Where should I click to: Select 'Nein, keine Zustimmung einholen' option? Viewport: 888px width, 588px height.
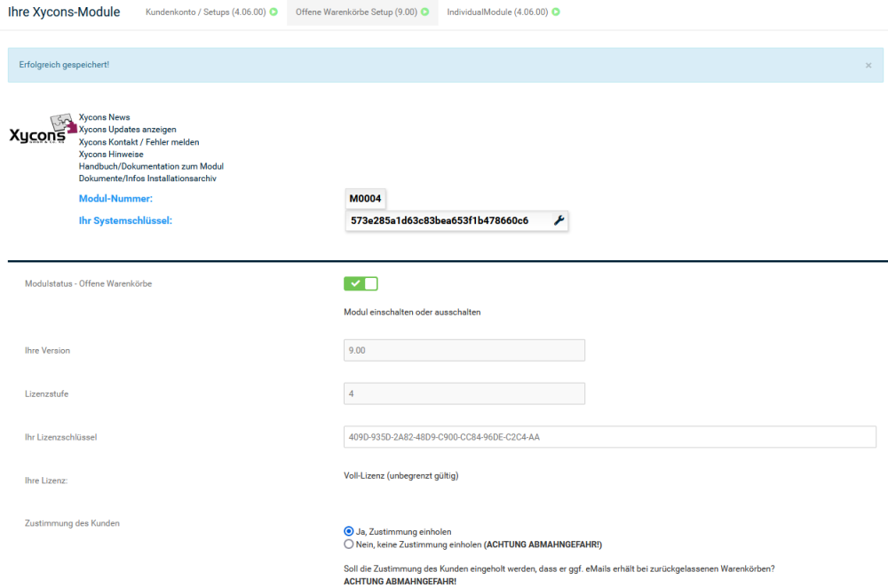(349, 544)
